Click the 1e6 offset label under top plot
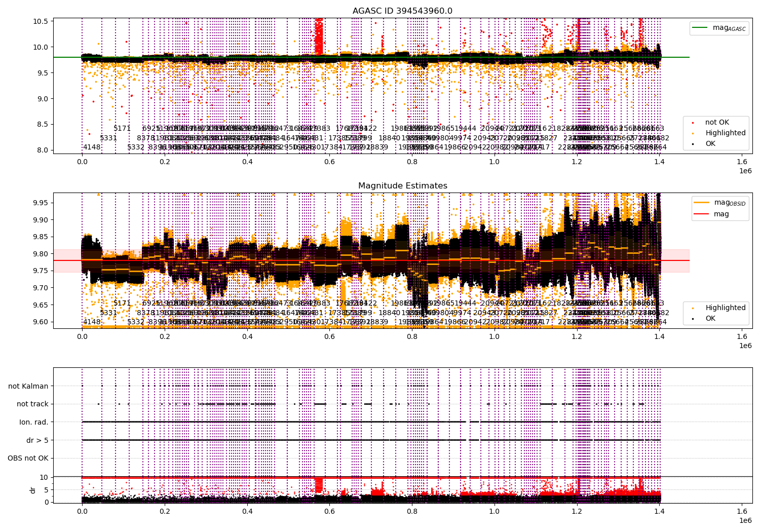This screenshot has width=760, height=532. [745, 171]
